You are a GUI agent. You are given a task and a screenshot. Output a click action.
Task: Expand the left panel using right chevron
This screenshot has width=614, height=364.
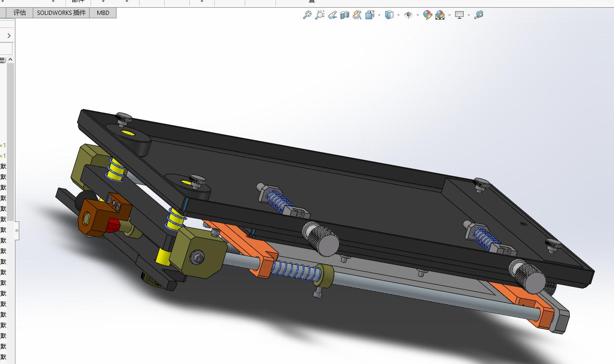click(9, 36)
